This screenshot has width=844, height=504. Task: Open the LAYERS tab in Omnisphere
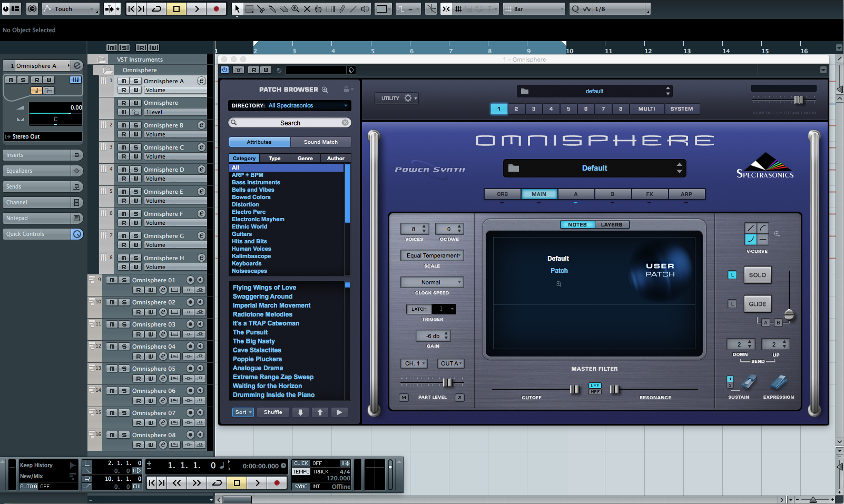tap(612, 224)
